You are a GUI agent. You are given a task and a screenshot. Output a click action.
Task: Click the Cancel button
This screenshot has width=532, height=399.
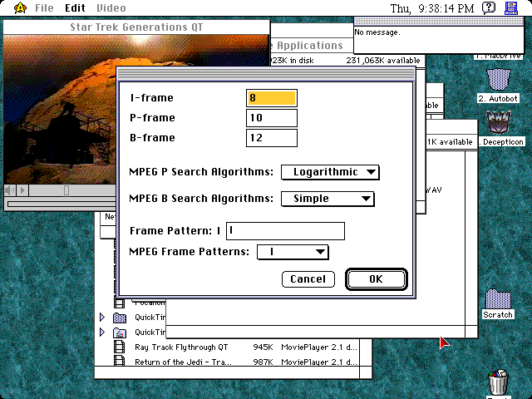click(308, 279)
